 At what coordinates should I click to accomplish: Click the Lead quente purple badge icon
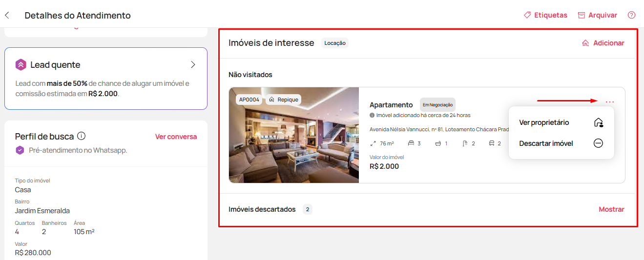21,64
